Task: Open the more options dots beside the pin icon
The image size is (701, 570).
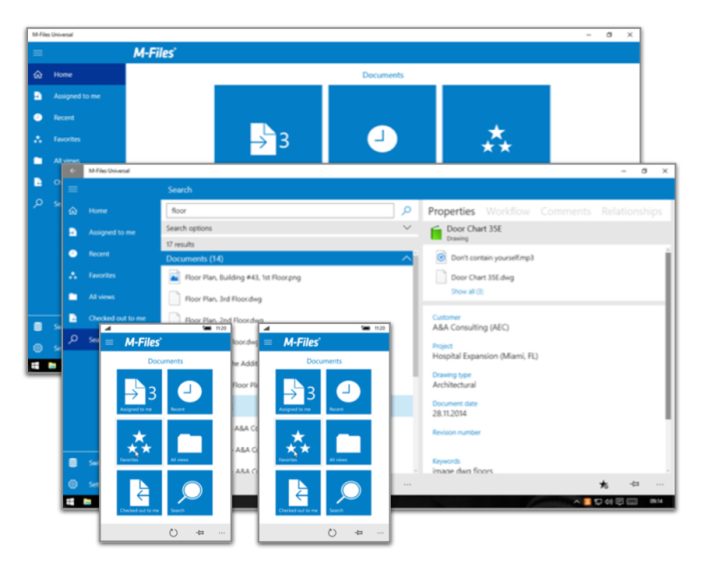Action: pos(660,484)
